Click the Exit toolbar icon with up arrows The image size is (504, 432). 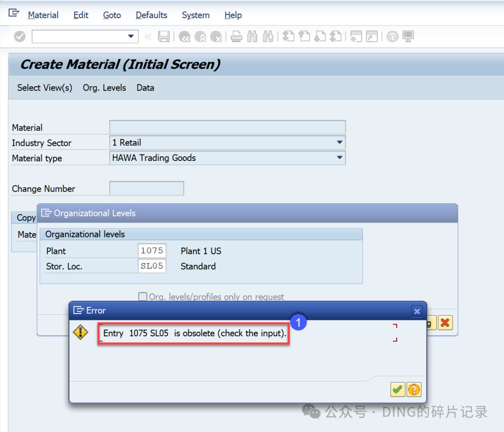tap(200, 36)
